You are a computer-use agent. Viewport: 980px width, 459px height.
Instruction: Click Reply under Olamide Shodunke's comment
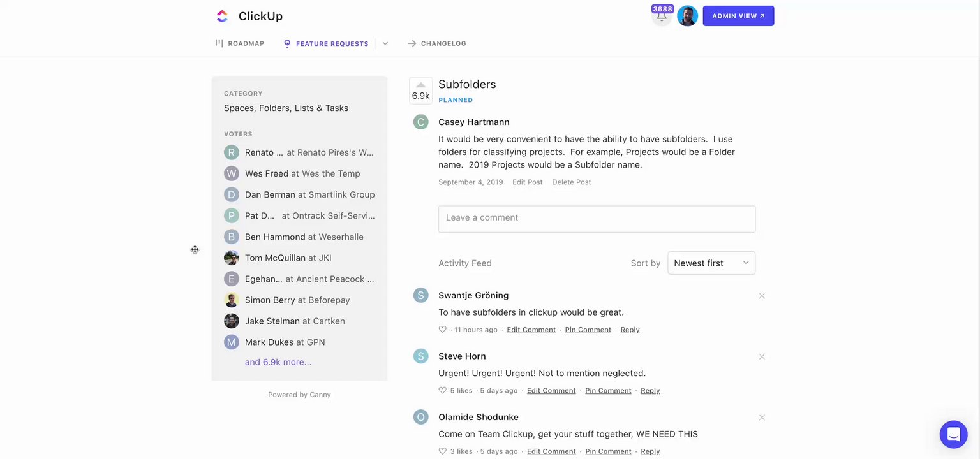coord(650,451)
